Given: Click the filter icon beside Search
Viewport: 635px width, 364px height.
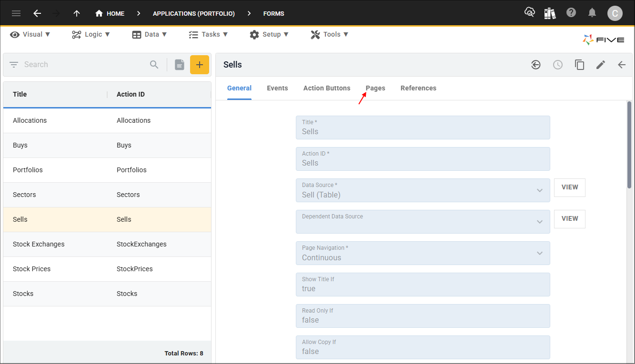Looking at the screenshot, I should pyautogui.click(x=14, y=65).
